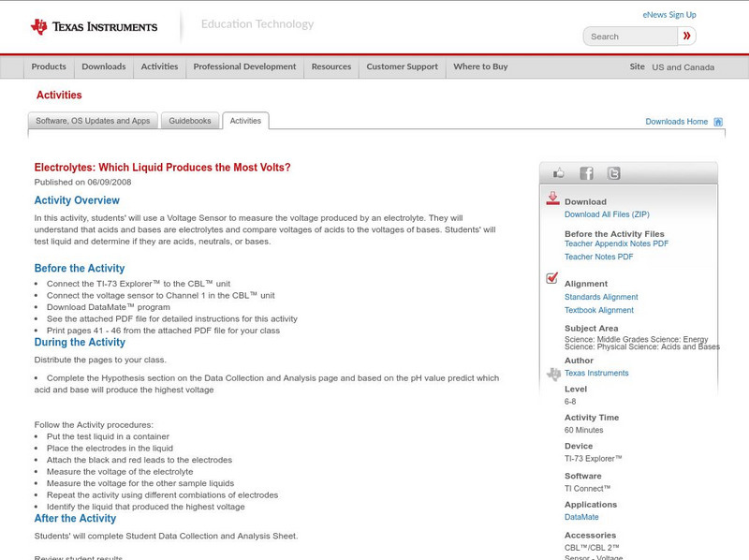Open the Resources menu
Image resolution: width=749 pixels, height=560 pixels.
click(331, 66)
